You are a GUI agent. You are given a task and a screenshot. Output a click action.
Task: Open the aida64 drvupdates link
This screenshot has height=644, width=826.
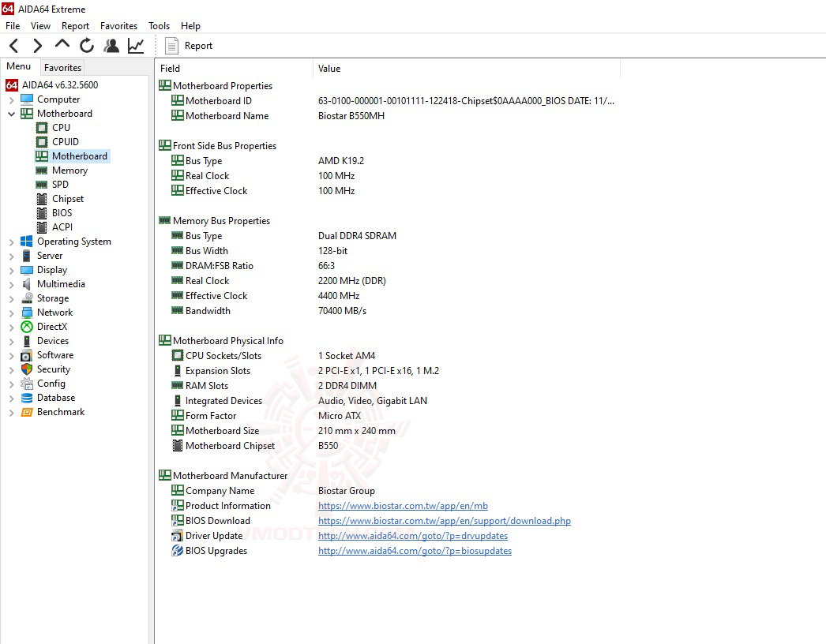tap(413, 536)
